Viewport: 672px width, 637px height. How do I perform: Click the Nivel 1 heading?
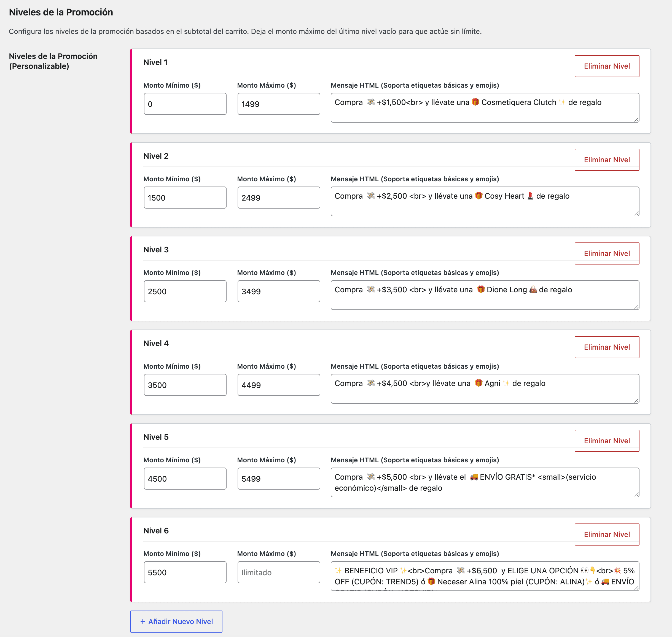(x=155, y=63)
